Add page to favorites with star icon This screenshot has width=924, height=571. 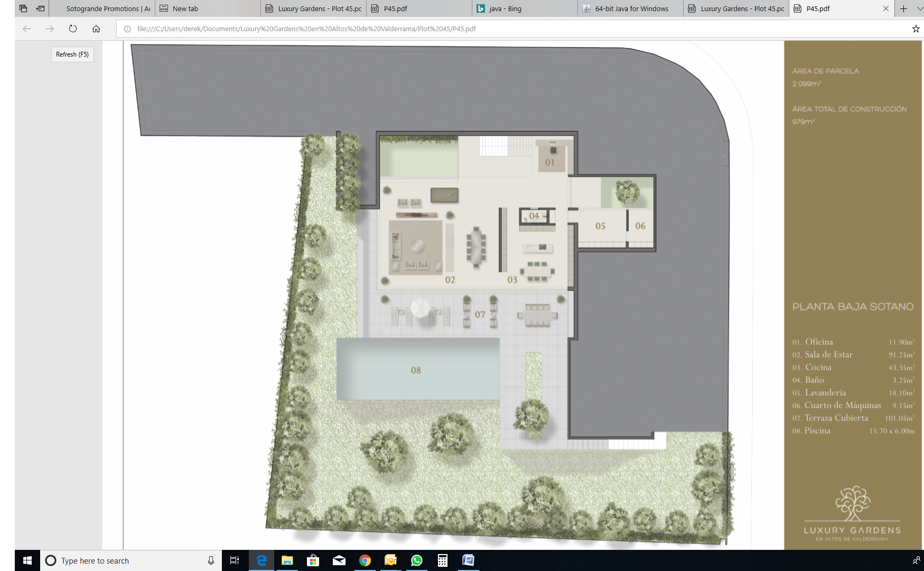click(916, 29)
